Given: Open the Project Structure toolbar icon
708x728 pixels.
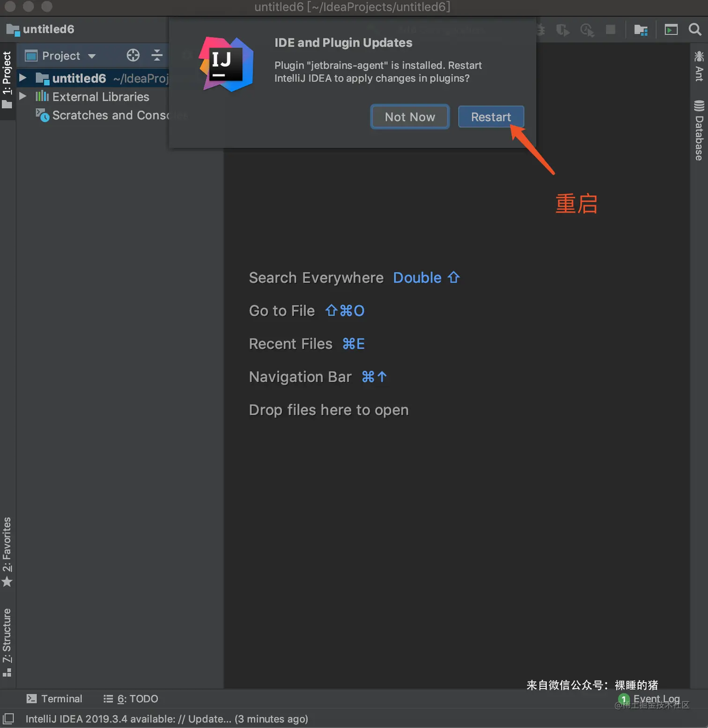Looking at the screenshot, I should 641,30.
